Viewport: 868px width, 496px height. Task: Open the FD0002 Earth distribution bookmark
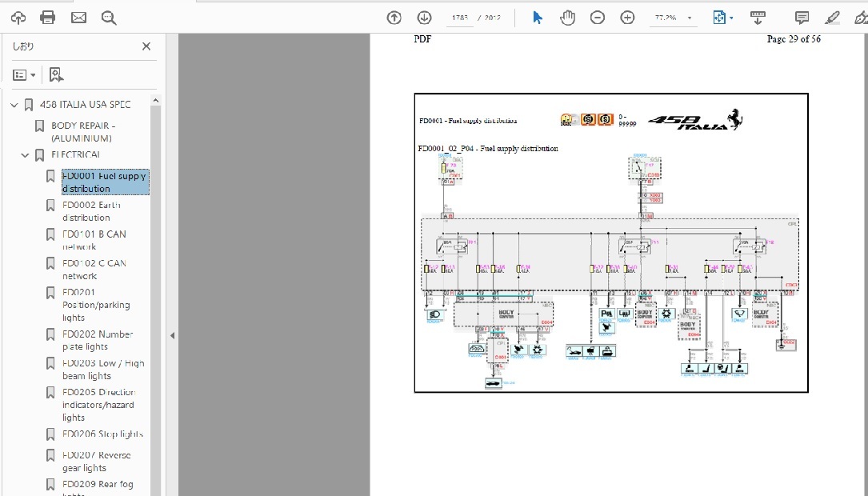[91, 211]
